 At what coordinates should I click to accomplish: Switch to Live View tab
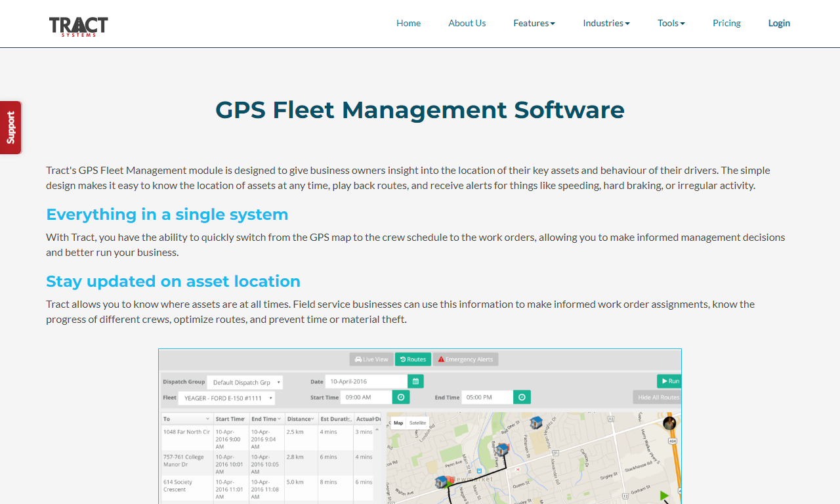point(371,359)
